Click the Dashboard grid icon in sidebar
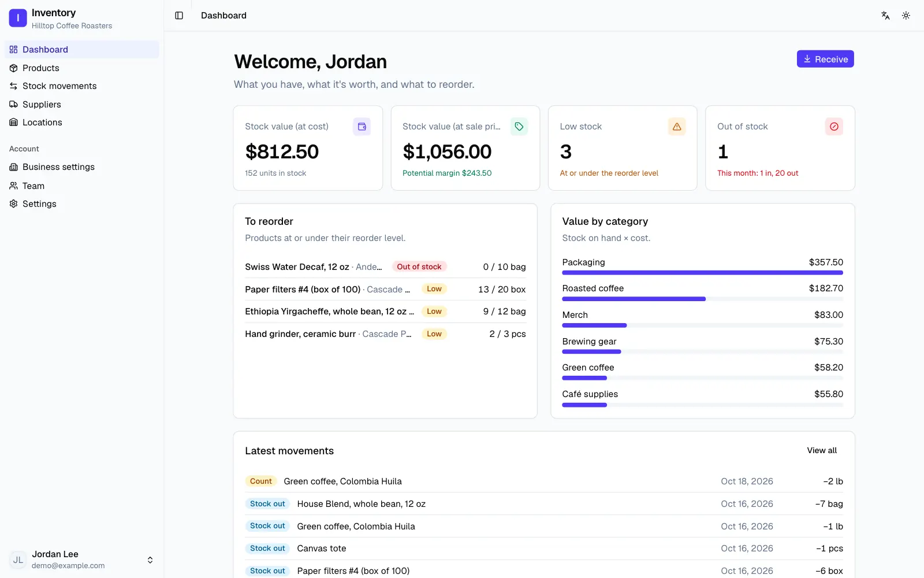Screen dimensions: 924x578 (x=14, y=50)
